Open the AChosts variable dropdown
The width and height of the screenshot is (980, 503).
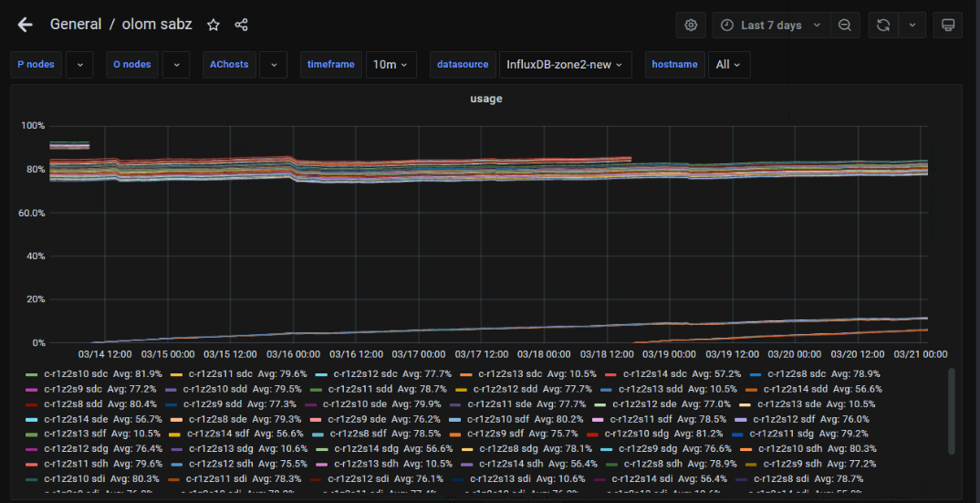coord(273,65)
